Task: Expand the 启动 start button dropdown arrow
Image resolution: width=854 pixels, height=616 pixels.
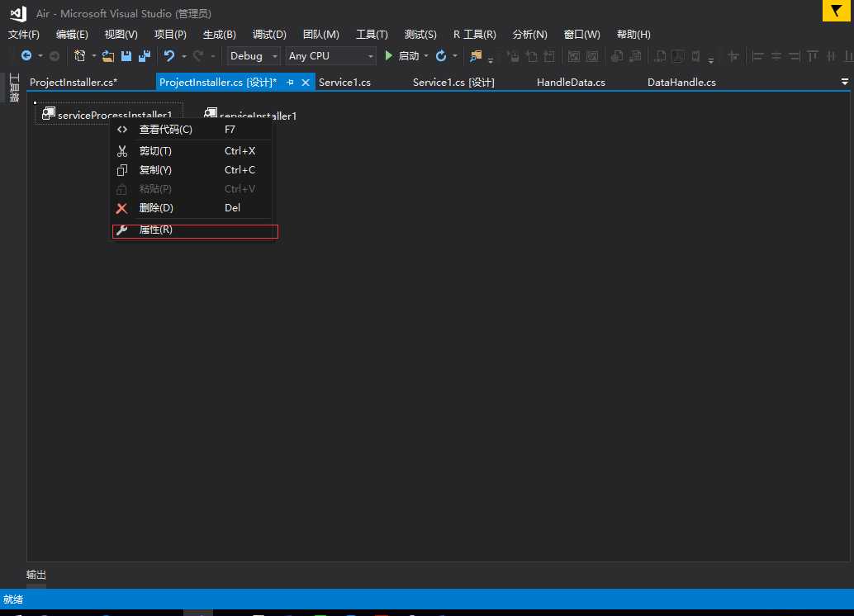Action: (426, 55)
